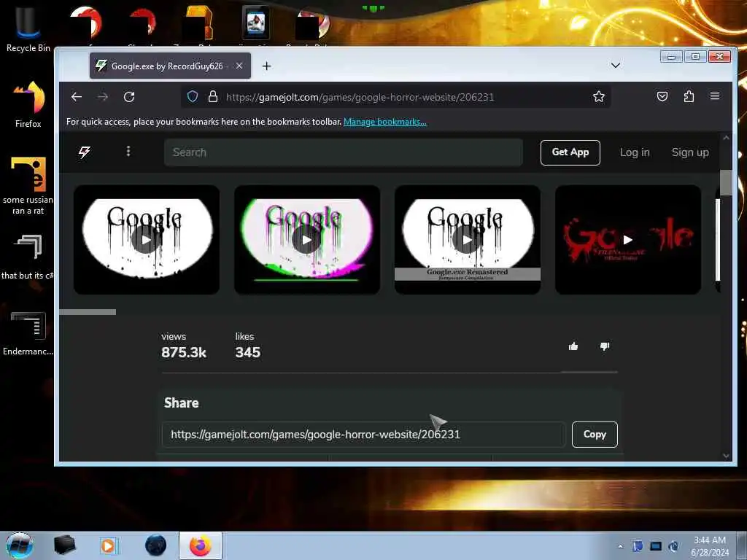Open the Windows Start orb
The height and width of the screenshot is (560, 747).
pyautogui.click(x=20, y=545)
